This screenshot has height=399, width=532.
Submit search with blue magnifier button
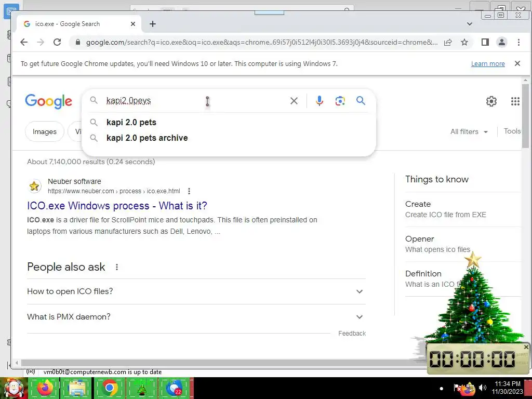(361, 100)
